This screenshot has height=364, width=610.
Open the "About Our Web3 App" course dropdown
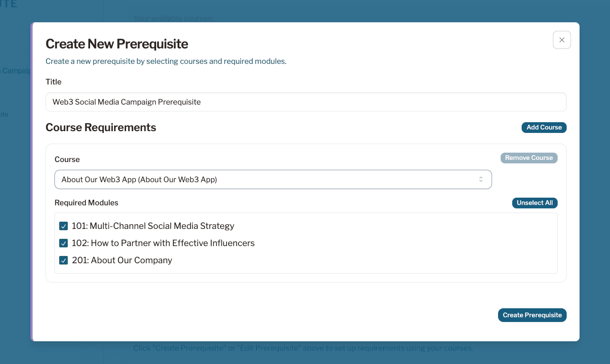273,179
